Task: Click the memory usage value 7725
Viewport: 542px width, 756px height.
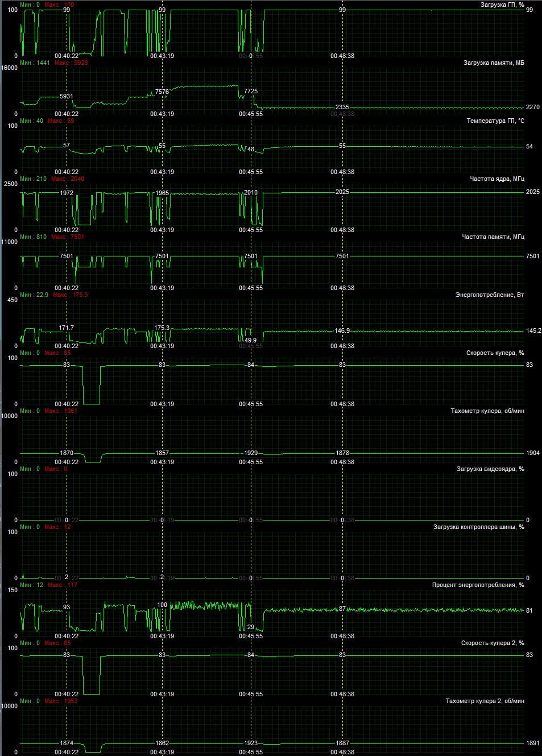Action: tap(251, 91)
